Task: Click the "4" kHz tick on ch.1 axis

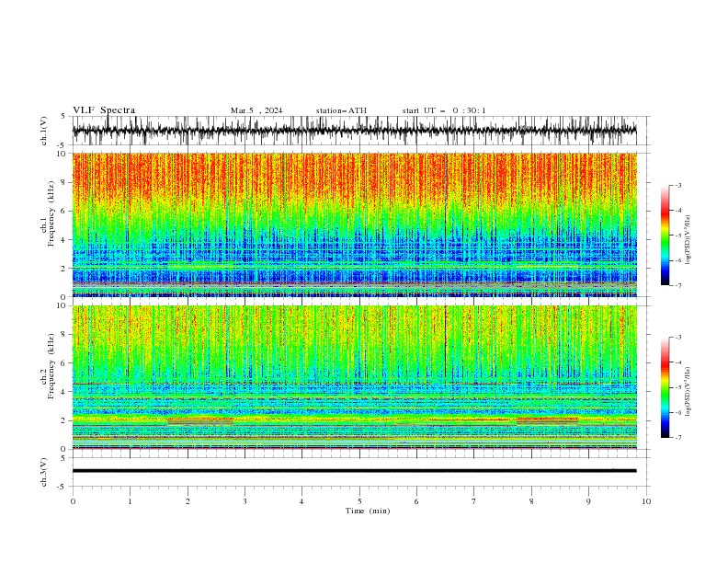Action: [x=64, y=240]
